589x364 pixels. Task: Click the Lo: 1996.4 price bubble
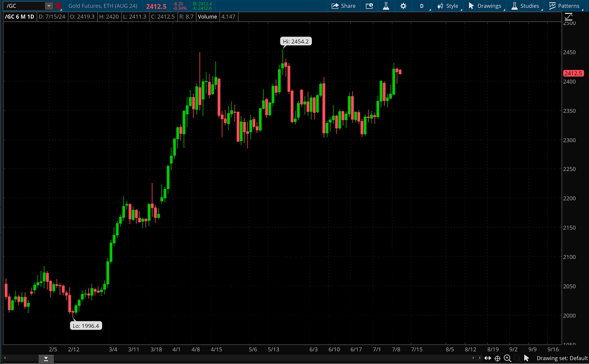[86, 326]
